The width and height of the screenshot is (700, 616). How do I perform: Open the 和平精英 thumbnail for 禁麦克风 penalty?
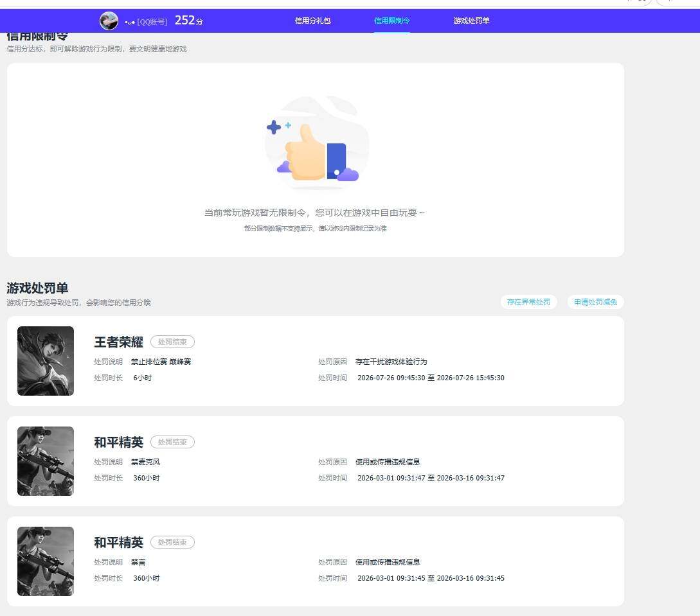(46, 461)
